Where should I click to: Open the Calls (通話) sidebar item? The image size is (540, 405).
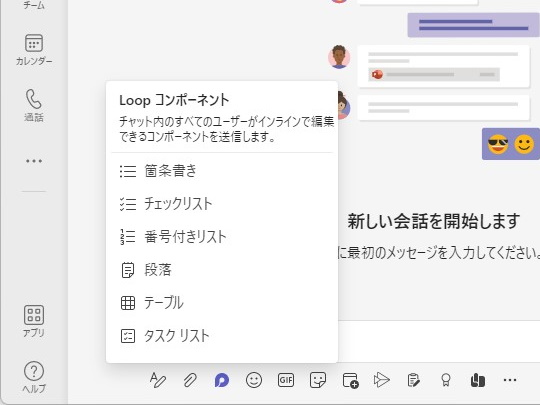coord(34,105)
